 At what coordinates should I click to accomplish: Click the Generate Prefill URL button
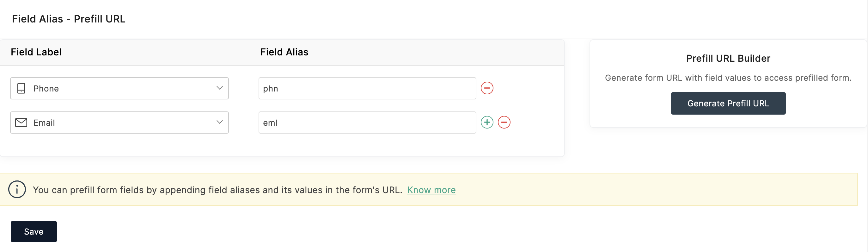point(728,103)
